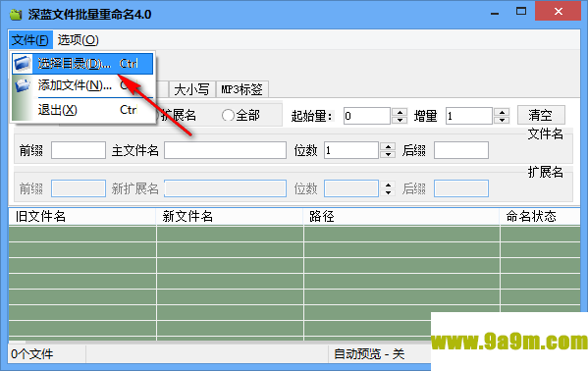Screen dimensions: 588x371
Task: Open the 选项(O) menu
Action: point(78,40)
